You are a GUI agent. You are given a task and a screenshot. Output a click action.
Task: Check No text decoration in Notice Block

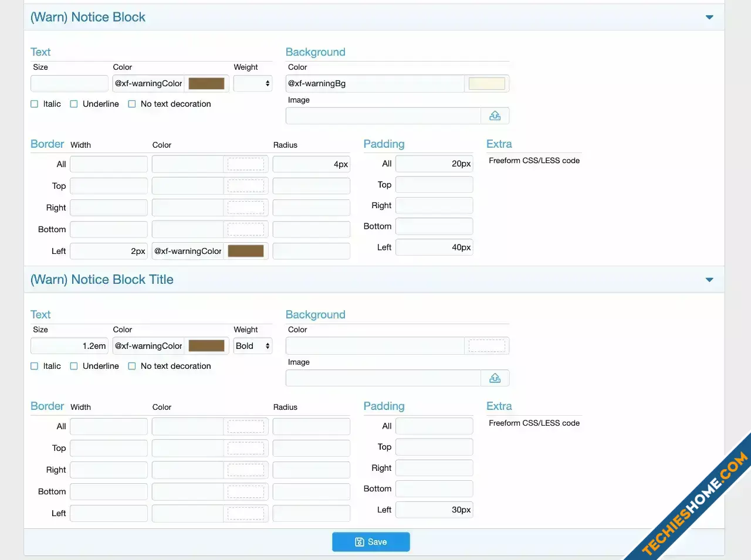132,104
